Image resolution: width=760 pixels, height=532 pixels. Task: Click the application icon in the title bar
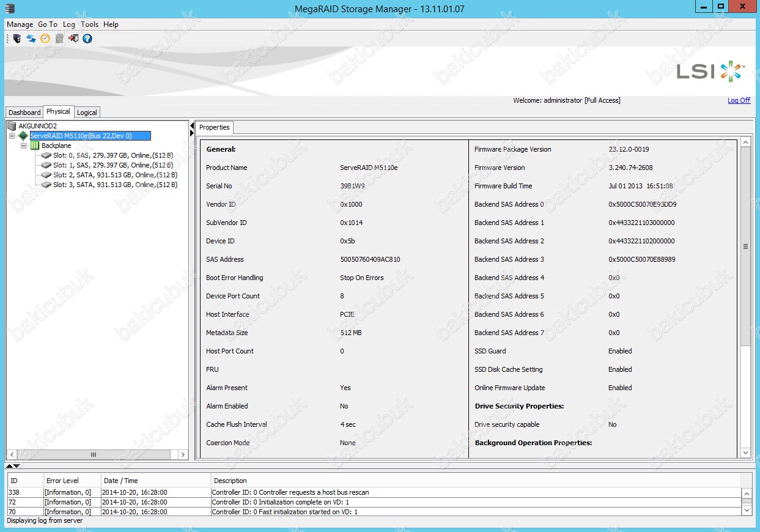coord(9,8)
